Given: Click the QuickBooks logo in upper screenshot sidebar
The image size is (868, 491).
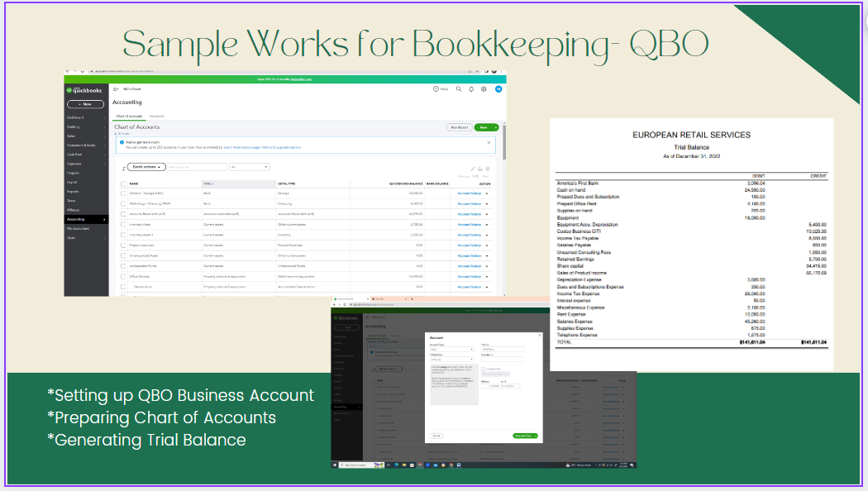Looking at the screenshot, I should [x=84, y=89].
